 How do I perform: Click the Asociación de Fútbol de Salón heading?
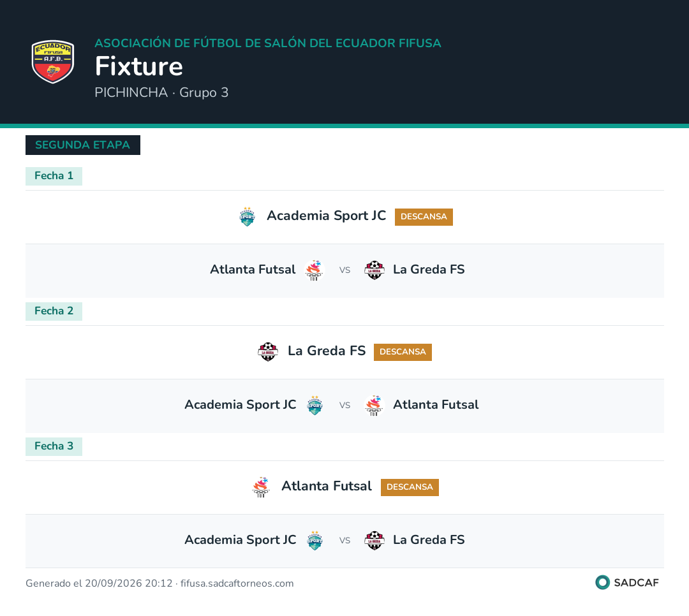(267, 43)
